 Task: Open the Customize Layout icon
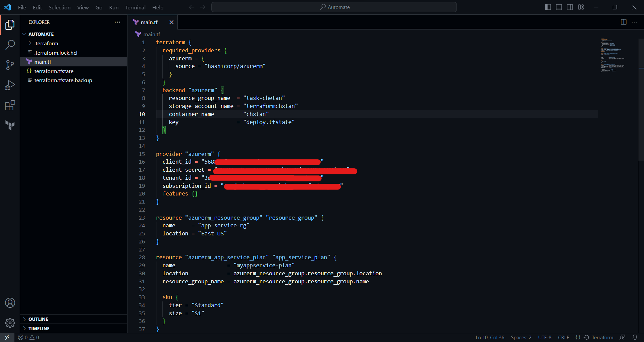pos(581,7)
